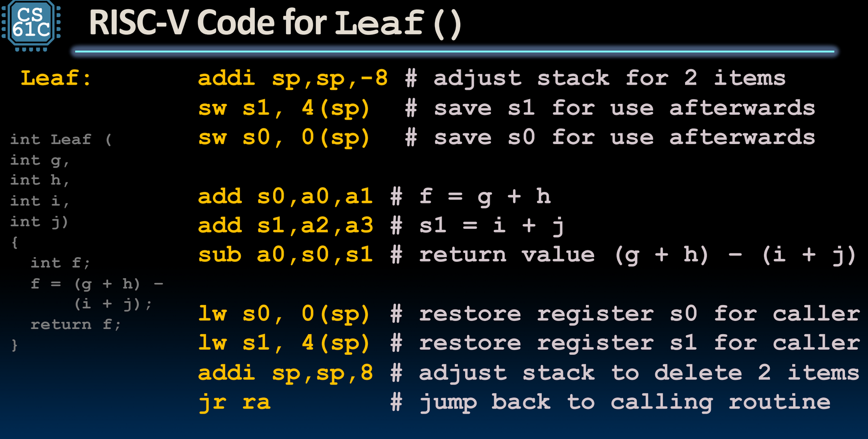The image size is (868, 439).
Task: Click the sw s0, 0(sp) instruction
Action: tap(284, 138)
